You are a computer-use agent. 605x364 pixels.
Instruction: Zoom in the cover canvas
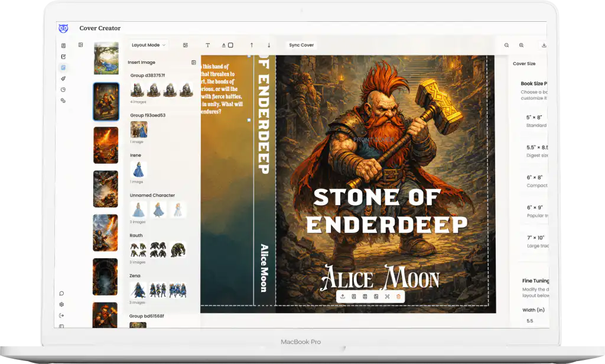click(521, 45)
